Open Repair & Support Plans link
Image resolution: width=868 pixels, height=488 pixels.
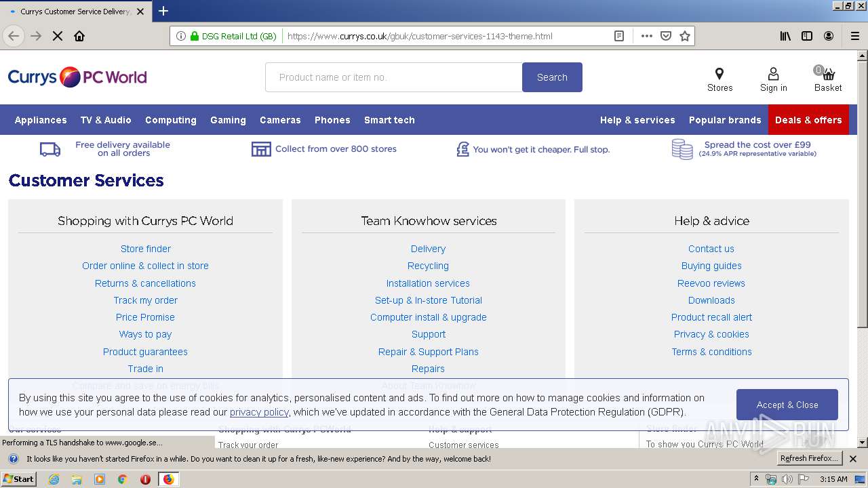tap(429, 352)
